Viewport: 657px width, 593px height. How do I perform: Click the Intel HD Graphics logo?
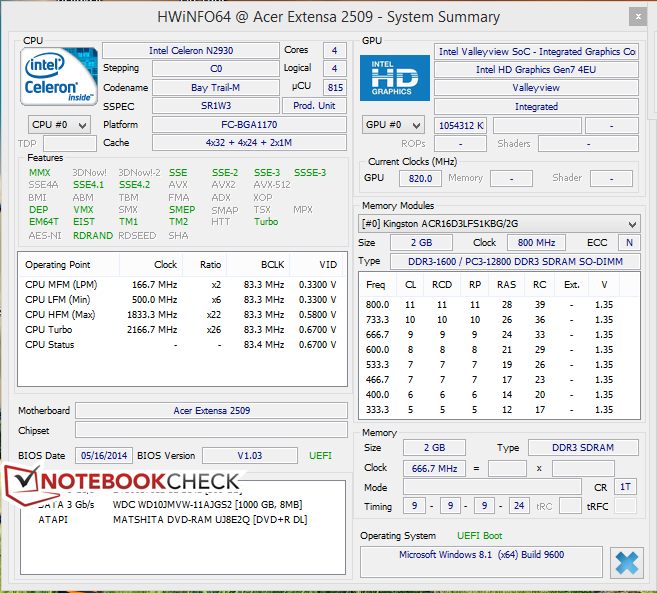click(x=395, y=78)
